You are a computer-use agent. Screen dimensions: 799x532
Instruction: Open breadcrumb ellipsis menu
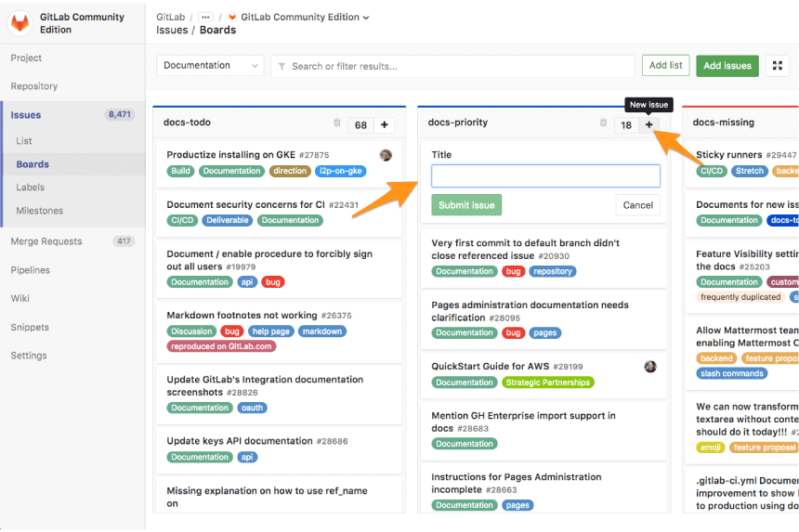point(205,18)
